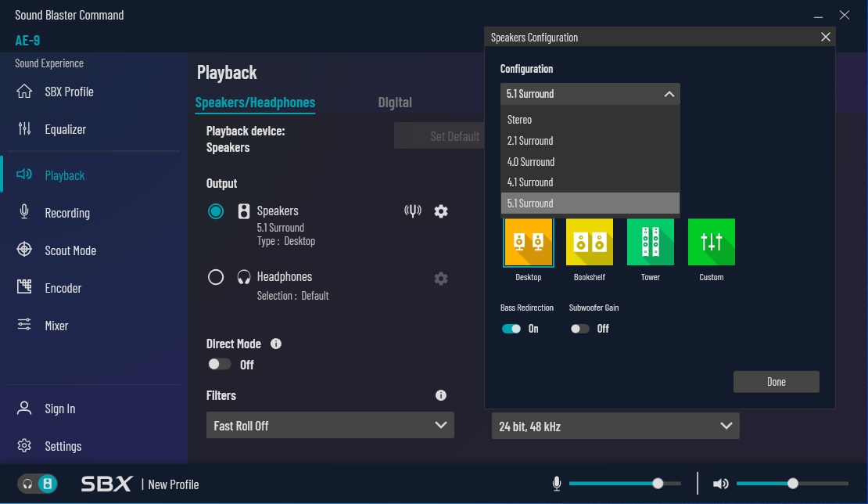Open the 24 bit, 48 kHz dropdown
The width and height of the screenshot is (868, 504).
pyautogui.click(x=615, y=427)
